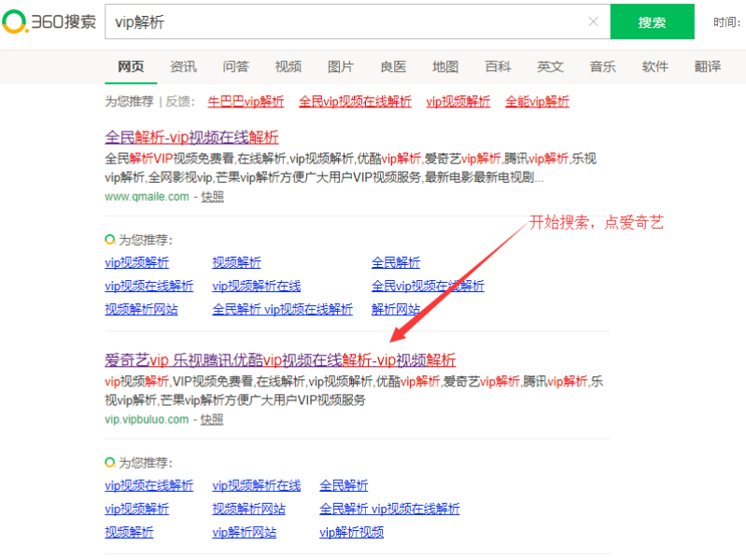Go to the 良医 tab
The width and height of the screenshot is (746, 560).
[x=393, y=66]
